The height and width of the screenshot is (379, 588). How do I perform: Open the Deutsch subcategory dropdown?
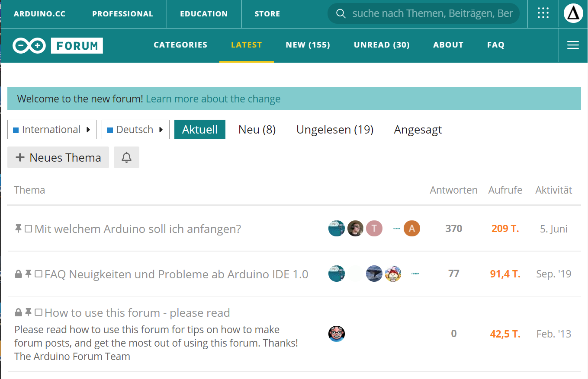pos(135,130)
